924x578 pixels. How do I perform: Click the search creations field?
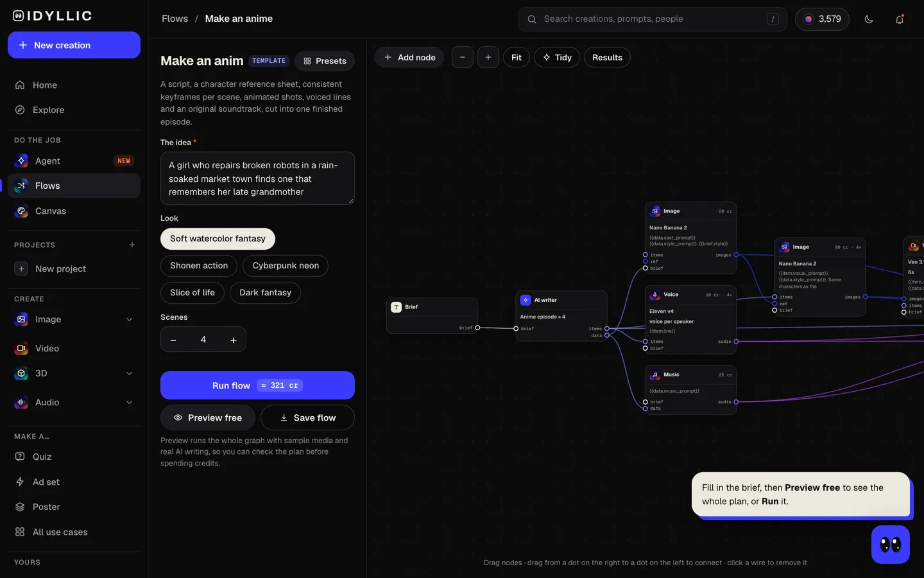[653, 19]
